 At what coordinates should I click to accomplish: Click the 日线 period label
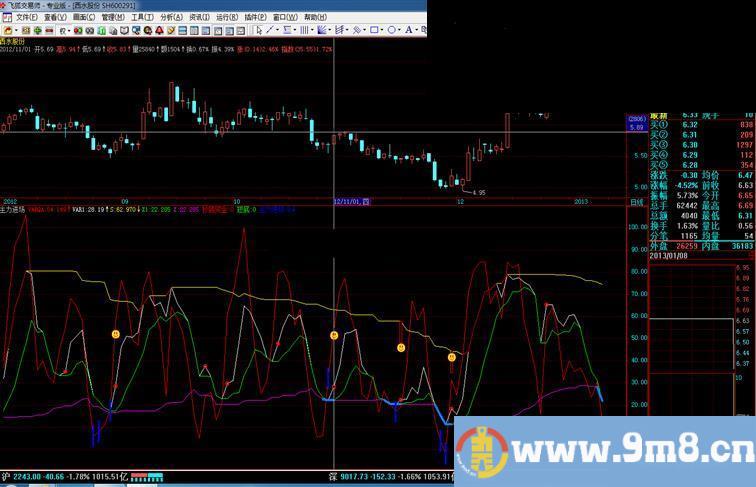pyautogui.click(x=635, y=202)
